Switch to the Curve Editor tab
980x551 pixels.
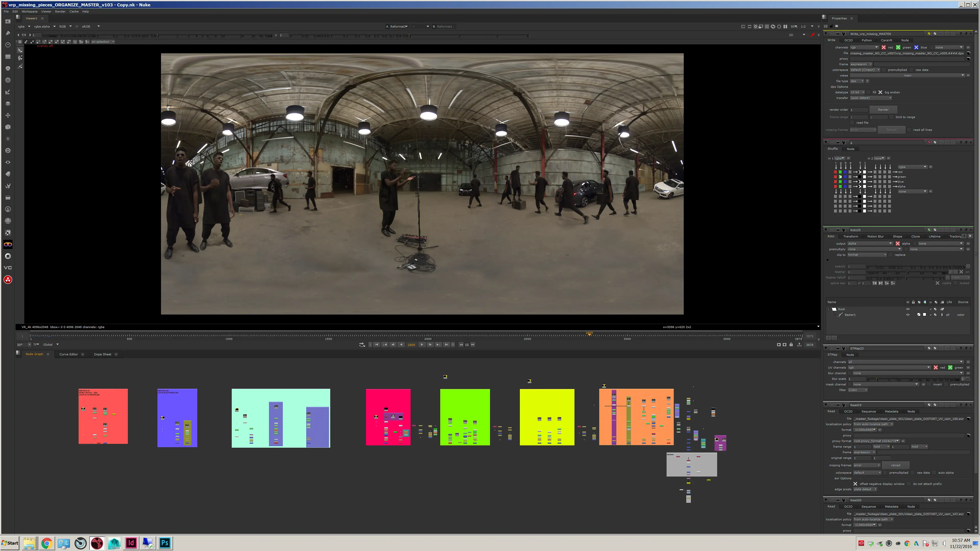68,354
